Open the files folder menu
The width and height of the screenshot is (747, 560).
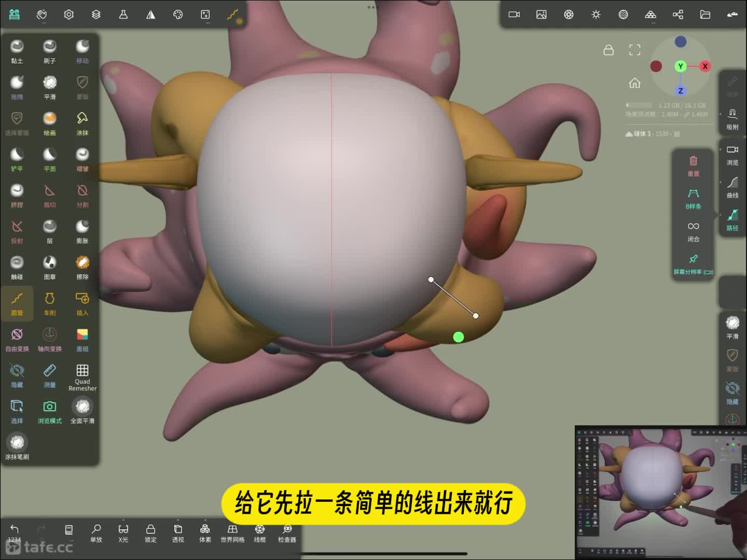[x=705, y=15]
